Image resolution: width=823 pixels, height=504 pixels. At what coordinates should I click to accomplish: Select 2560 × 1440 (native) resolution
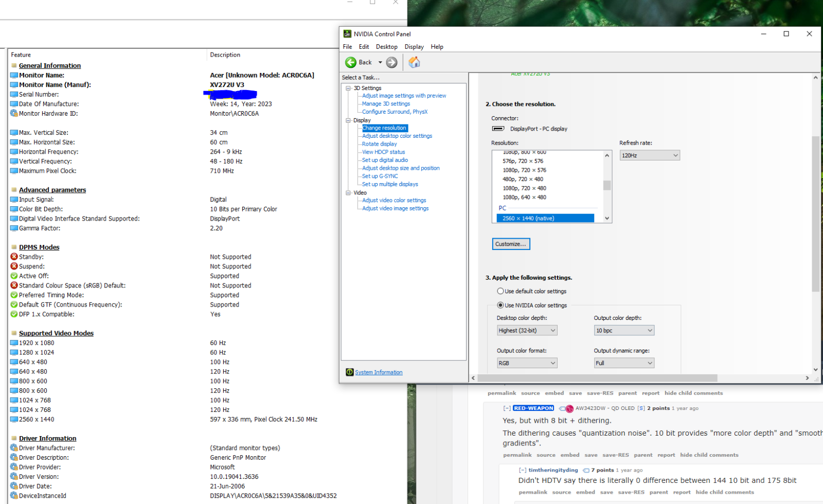point(545,219)
